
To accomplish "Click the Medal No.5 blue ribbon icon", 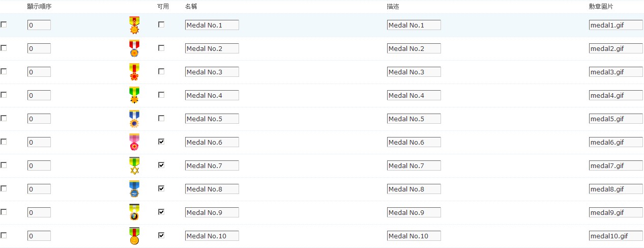I will [134, 119].
